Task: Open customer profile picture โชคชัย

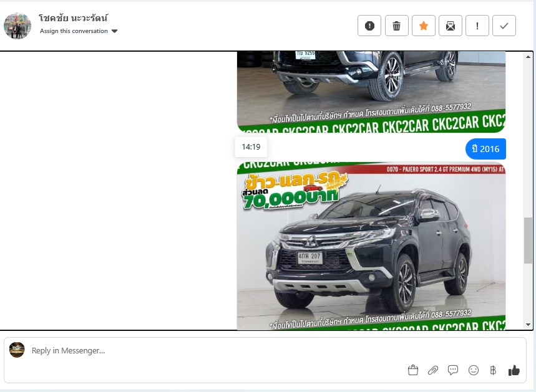Action: tap(17, 26)
